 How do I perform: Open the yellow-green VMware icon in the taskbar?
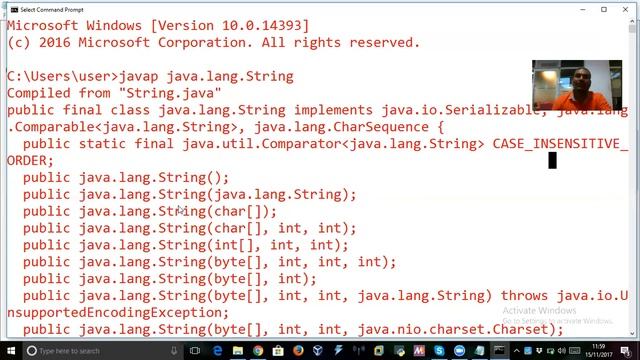click(378, 351)
